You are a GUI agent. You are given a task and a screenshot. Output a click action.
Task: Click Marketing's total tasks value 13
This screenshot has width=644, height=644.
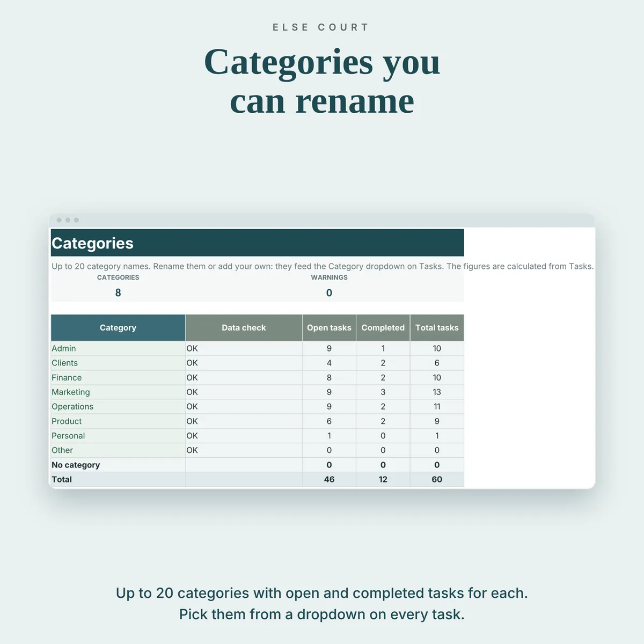point(437,392)
